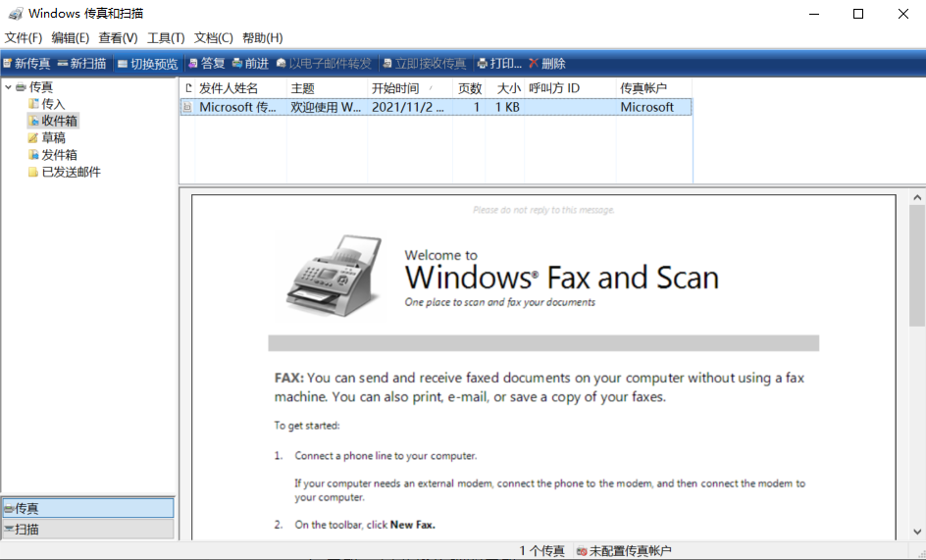Sort by the 发件人姓名 column header

tap(241, 88)
